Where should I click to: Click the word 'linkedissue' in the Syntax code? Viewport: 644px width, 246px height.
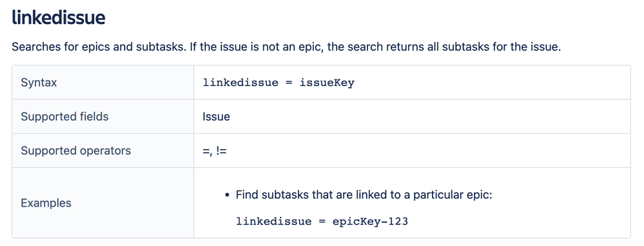(x=240, y=83)
